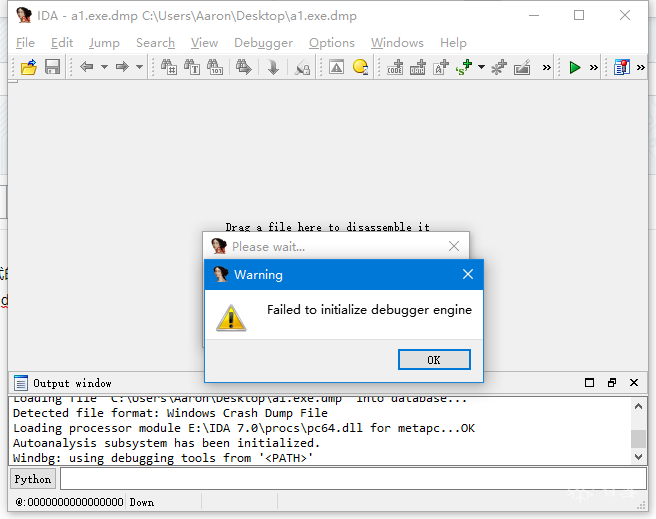
Task: Open the File menu
Action: (26, 43)
